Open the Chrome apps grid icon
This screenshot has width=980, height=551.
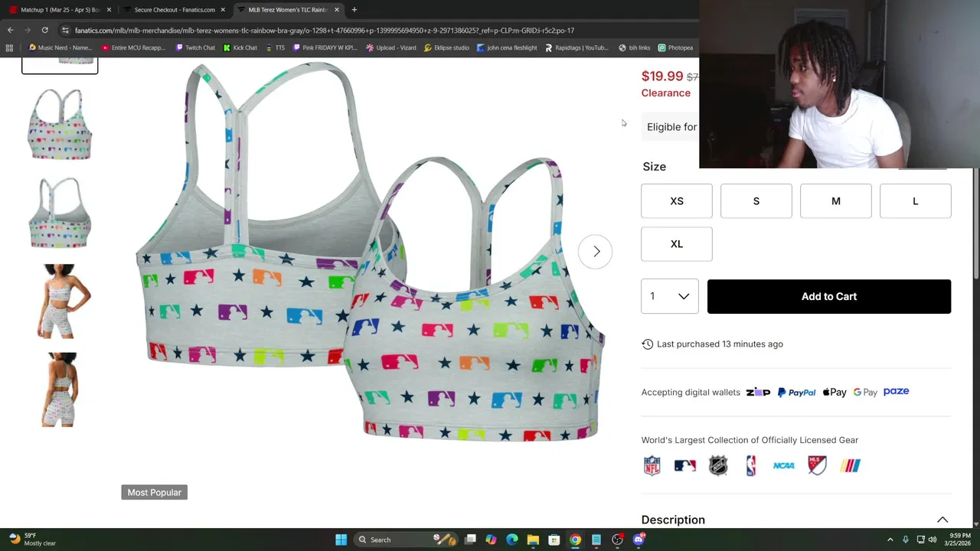[x=9, y=47]
